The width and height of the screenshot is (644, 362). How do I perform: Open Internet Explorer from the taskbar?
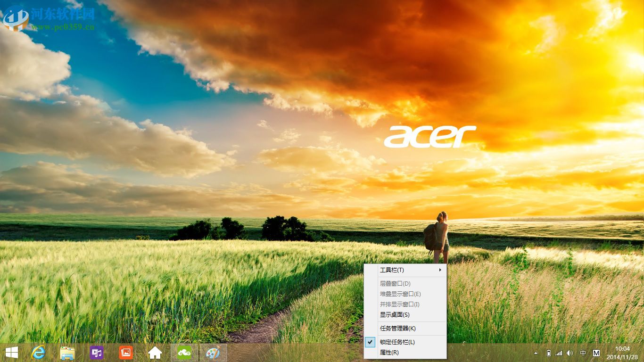click(37, 353)
